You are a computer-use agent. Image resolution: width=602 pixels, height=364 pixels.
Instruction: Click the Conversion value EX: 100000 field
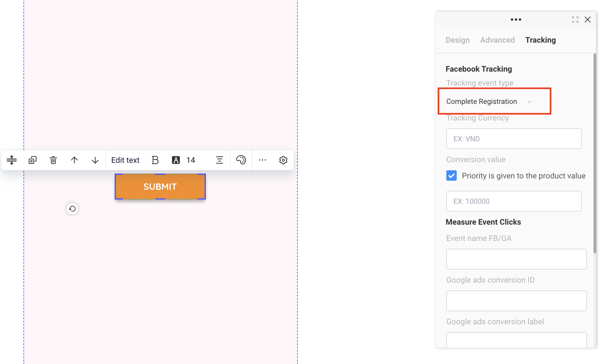514,201
